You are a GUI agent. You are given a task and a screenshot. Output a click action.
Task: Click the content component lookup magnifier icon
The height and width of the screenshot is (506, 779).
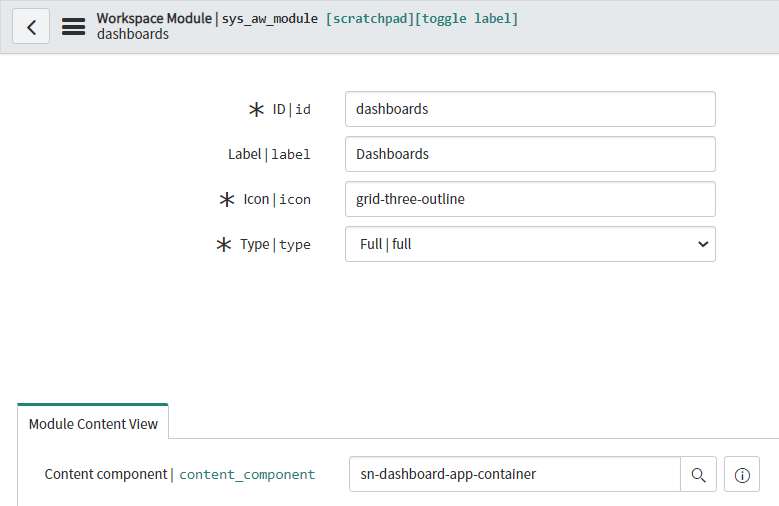698,475
